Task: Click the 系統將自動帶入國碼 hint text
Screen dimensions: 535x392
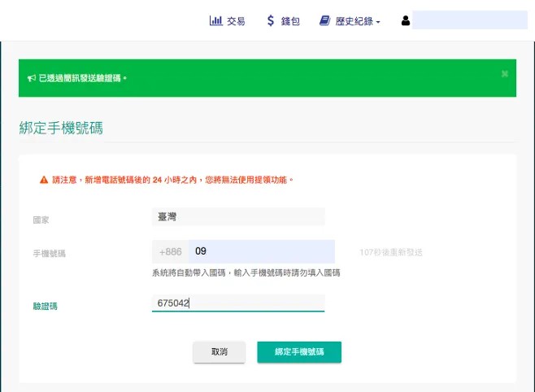Action: [x=246, y=272]
